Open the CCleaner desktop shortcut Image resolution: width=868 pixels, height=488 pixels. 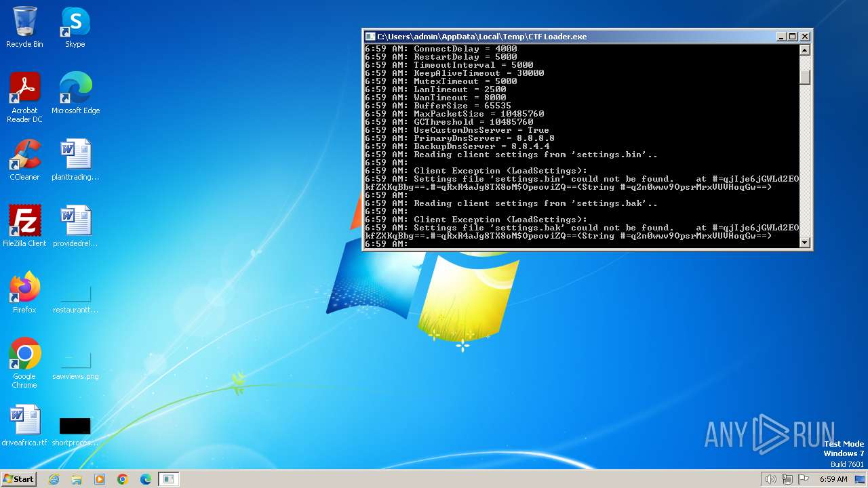24,160
